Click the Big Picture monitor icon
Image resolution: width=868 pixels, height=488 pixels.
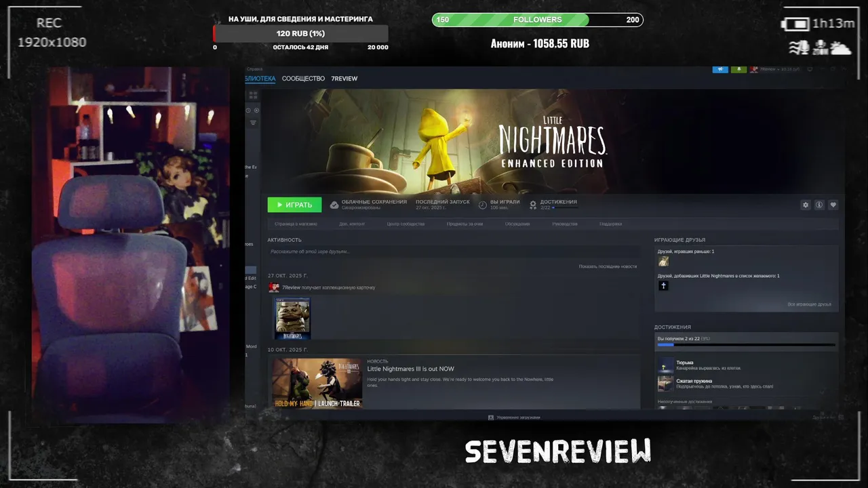pyautogui.click(x=810, y=69)
